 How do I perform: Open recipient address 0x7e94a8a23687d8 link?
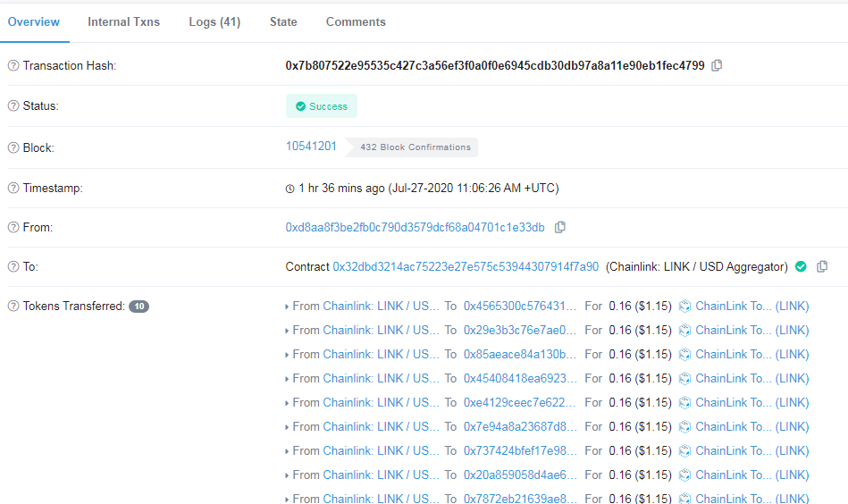(x=520, y=426)
